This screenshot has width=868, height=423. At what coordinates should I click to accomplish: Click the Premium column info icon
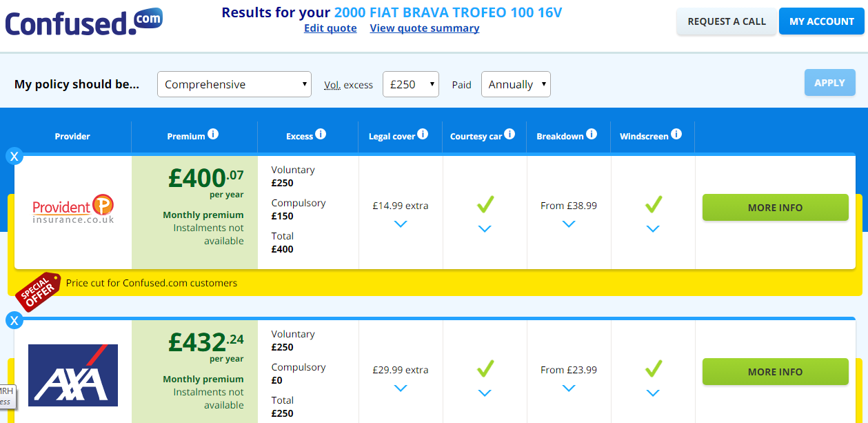[213, 134]
